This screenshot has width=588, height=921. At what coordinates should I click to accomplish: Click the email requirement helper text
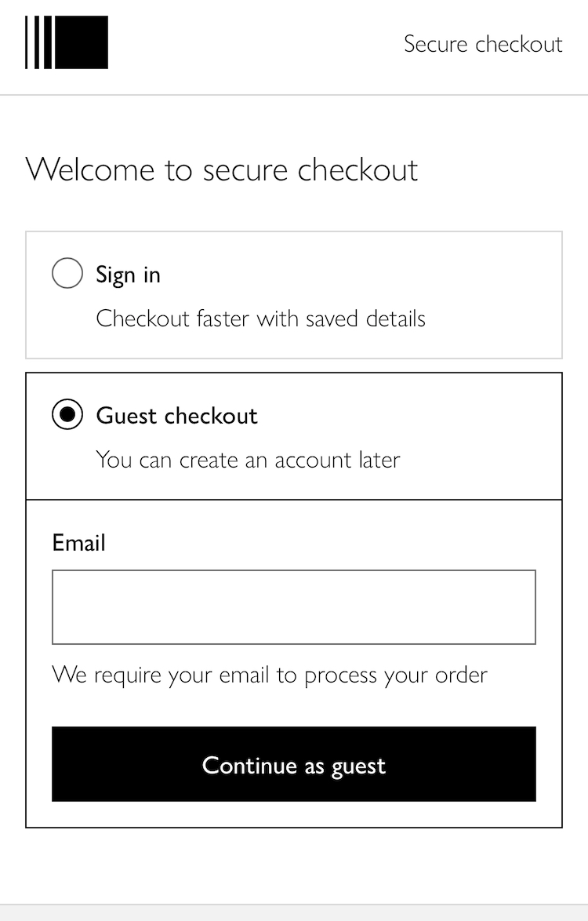[x=270, y=675]
